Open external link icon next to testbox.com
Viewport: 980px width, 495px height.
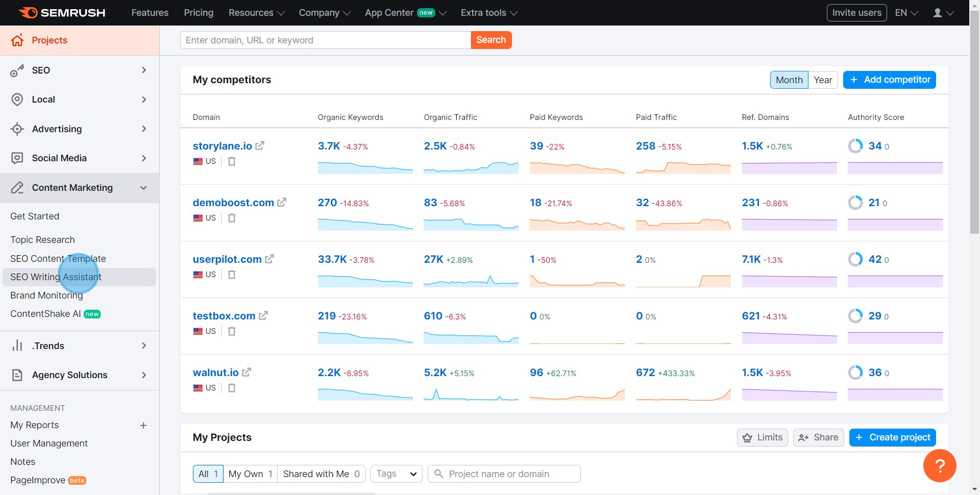pyautogui.click(x=263, y=316)
